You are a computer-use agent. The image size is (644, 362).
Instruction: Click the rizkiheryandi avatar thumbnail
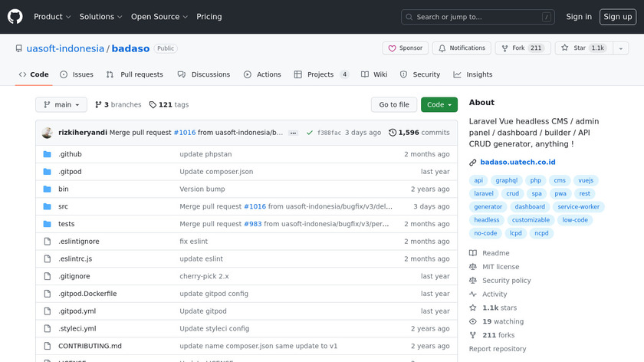(x=48, y=132)
